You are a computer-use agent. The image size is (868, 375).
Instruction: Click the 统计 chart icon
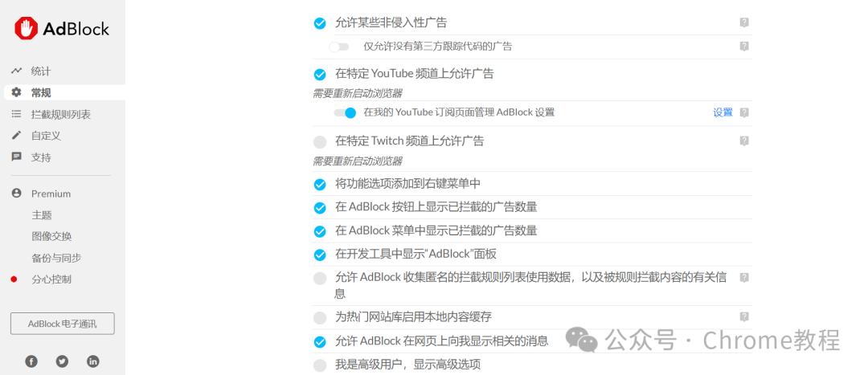coord(17,71)
